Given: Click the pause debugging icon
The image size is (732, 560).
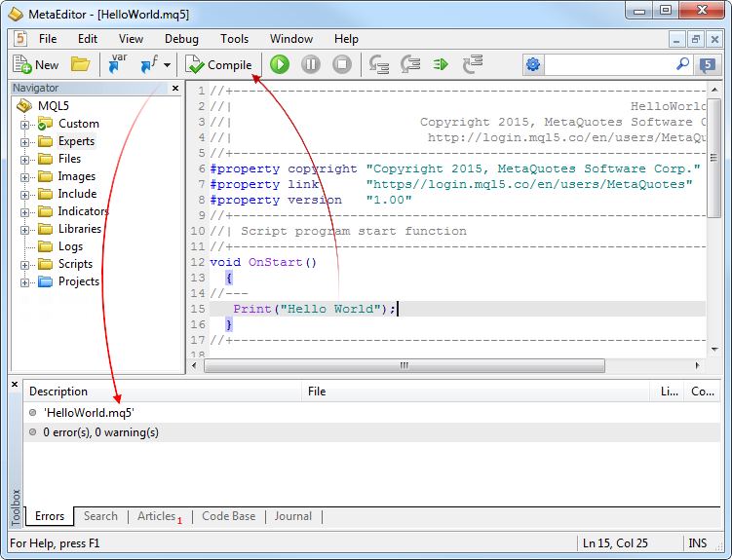Looking at the screenshot, I should 311,64.
